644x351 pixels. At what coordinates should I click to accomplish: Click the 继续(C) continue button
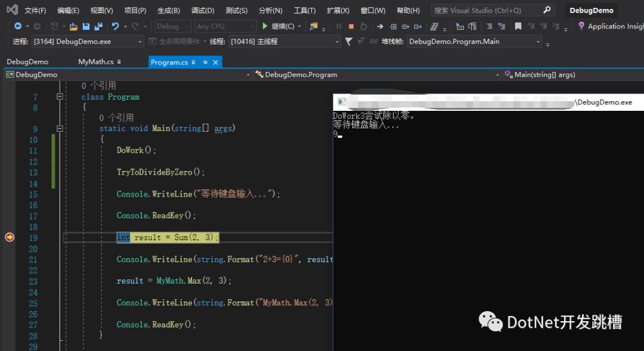coord(278,26)
